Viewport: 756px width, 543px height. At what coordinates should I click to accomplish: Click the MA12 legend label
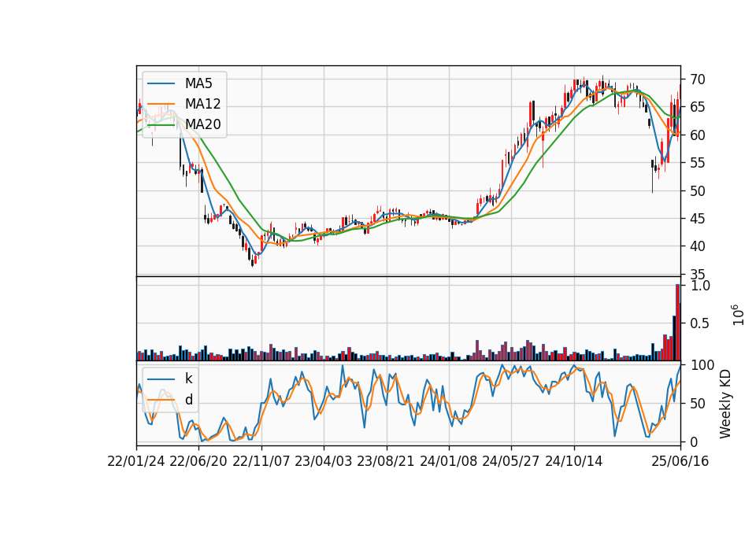coord(202,104)
